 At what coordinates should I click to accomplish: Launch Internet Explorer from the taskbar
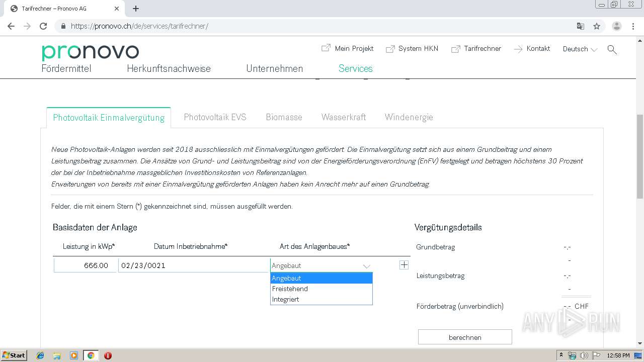(x=40, y=355)
